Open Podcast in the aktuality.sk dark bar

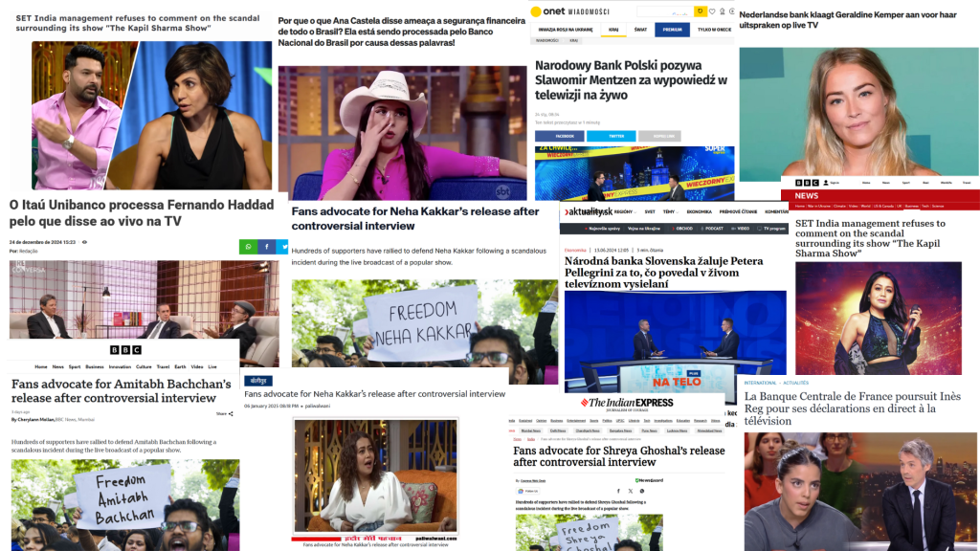711,229
